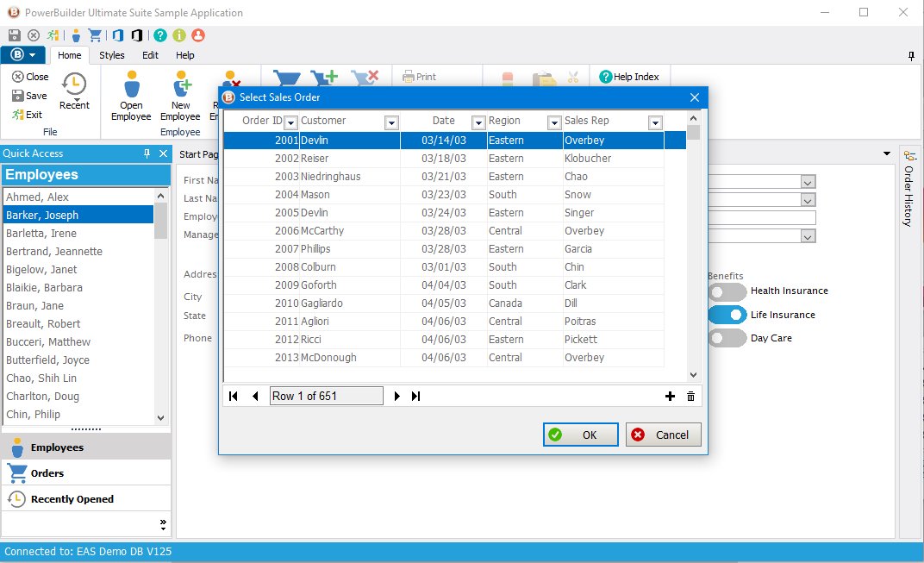
Task: Click the open order cart icon in ribbon
Action: coord(287,78)
